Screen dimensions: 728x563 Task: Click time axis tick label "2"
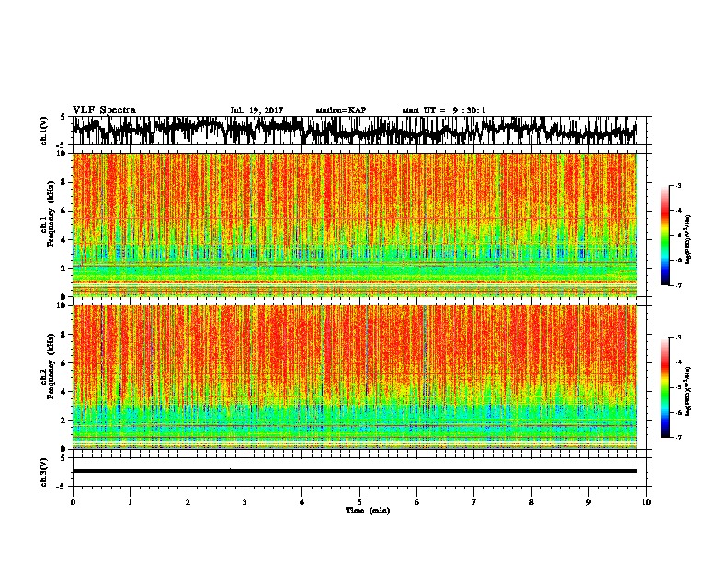pos(188,502)
